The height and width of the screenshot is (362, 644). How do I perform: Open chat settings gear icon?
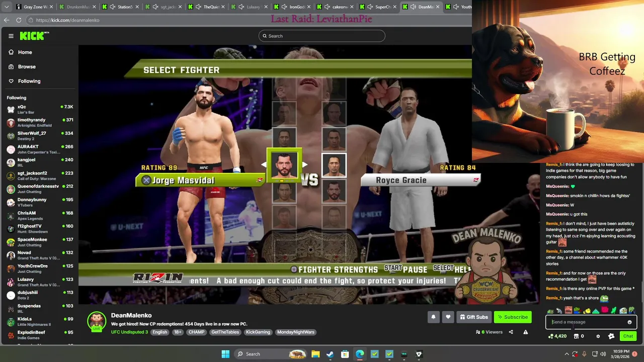point(598,336)
